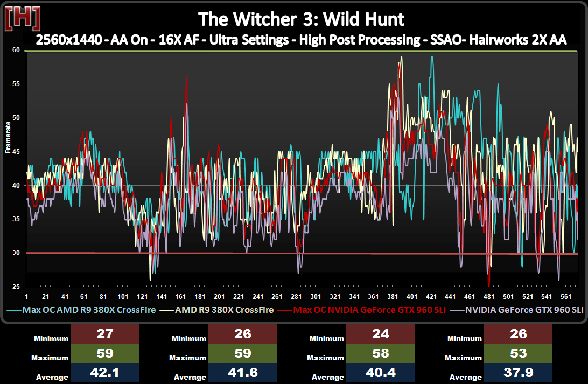Click the x-axis tick label "461"

[x=470, y=297]
